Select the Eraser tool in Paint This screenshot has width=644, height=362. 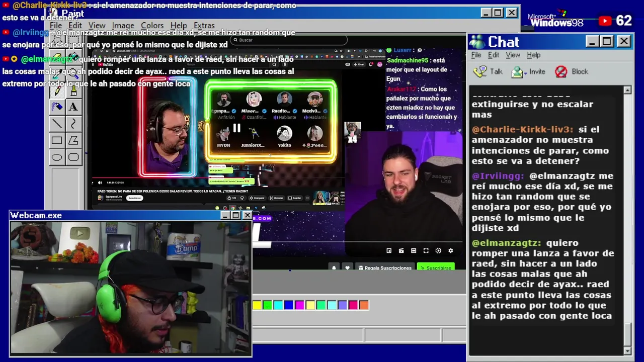57,57
